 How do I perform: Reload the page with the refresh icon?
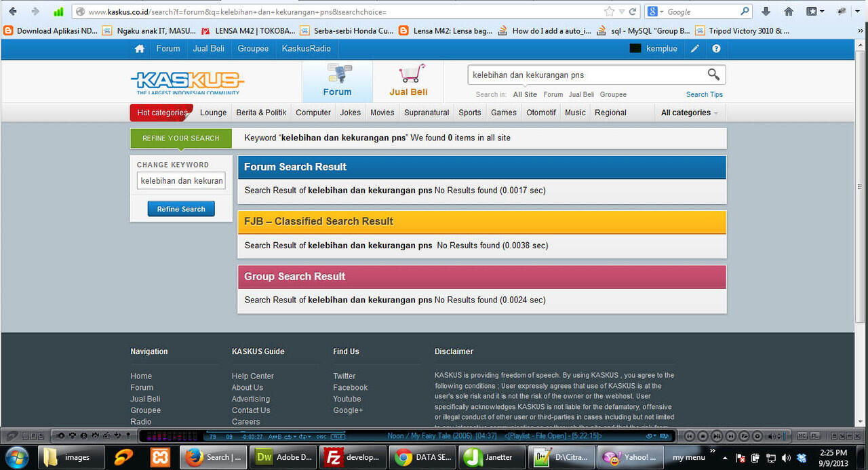633,12
